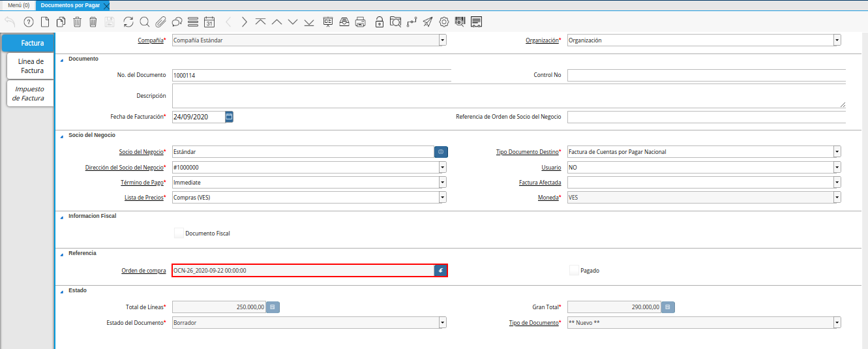Click the refresh arrows toolbar icon
The image size is (868, 349).
tap(128, 22)
